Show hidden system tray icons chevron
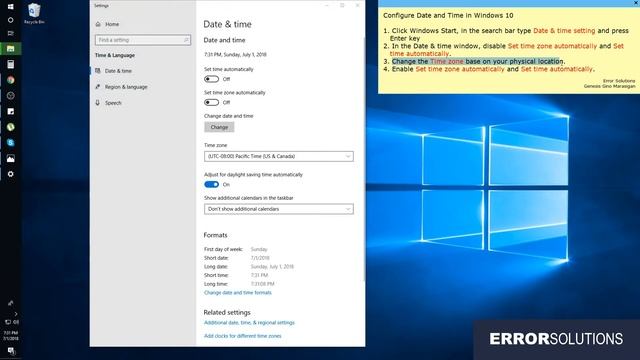Screen dimensions: 640x360 (16, 314)
